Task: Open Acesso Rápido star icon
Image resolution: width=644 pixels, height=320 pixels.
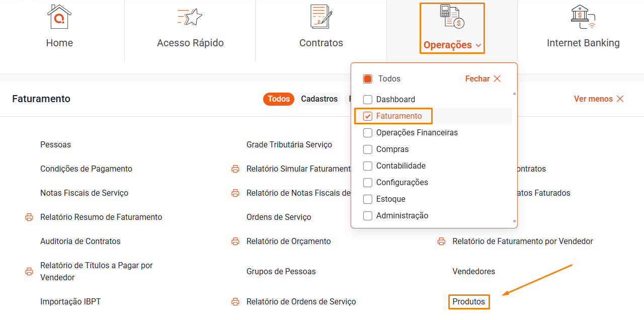Action: [x=190, y=17]
